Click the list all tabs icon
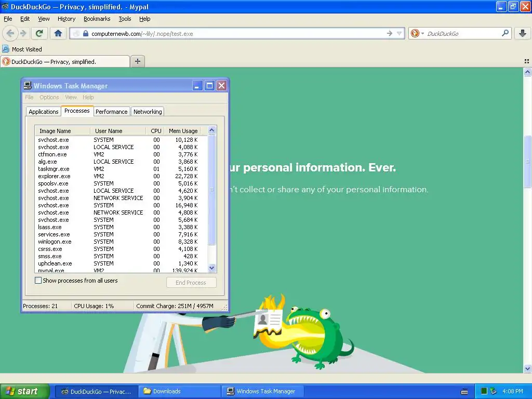532x399 pixels. click(527, 61)
